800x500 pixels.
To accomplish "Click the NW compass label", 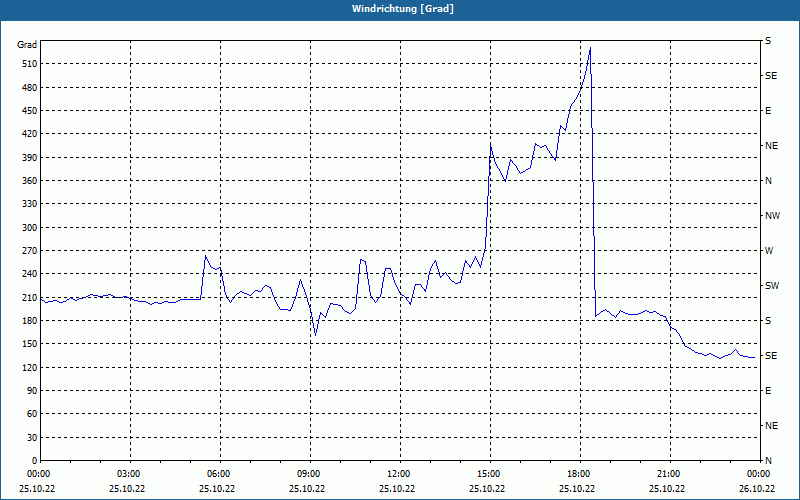I will 772,216.
